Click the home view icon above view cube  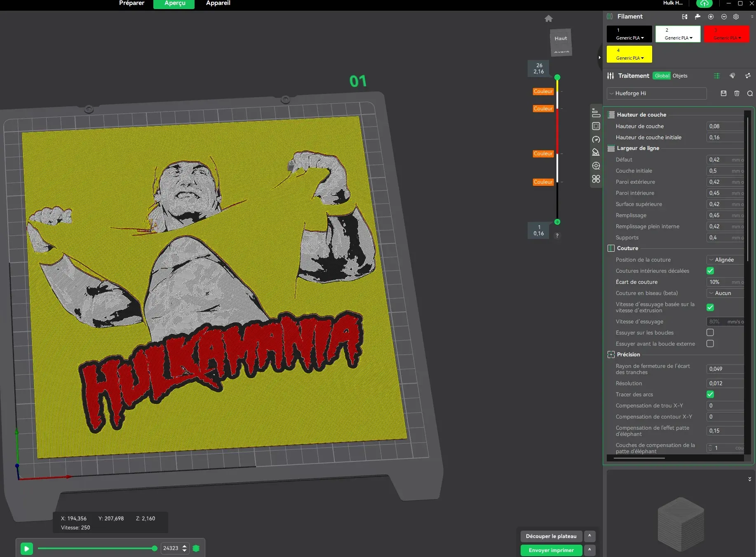pyautogui.click(x=548, y=19)
